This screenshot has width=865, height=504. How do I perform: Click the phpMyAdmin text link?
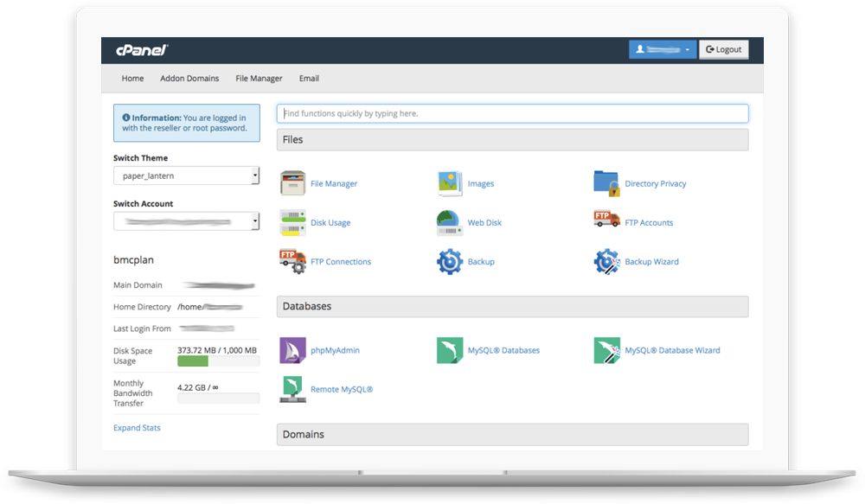[x=335, y=350]
